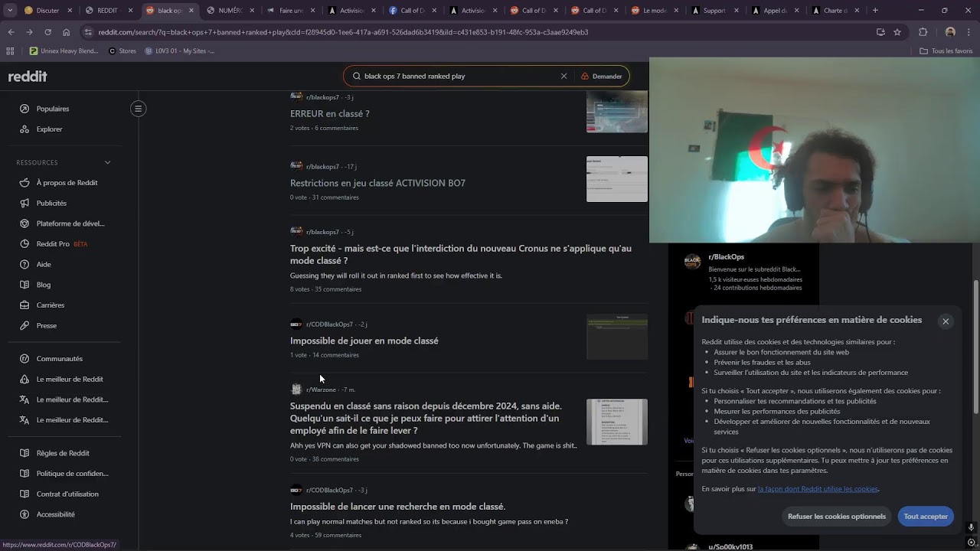Viewport: 980px width, 551px height.
Task: Clear the search query with the X icon
Action: pos(564,77)
